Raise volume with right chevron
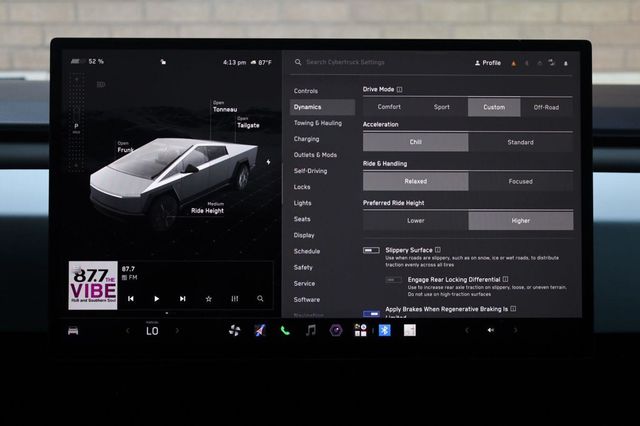 (x=516, y=330)
